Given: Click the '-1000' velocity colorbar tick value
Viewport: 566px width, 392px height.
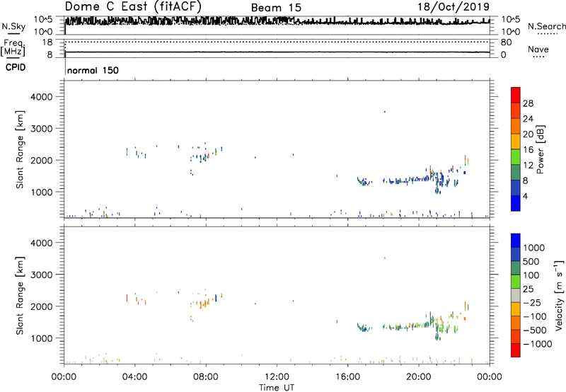Looking at the screenshot, I should (538, 344).
